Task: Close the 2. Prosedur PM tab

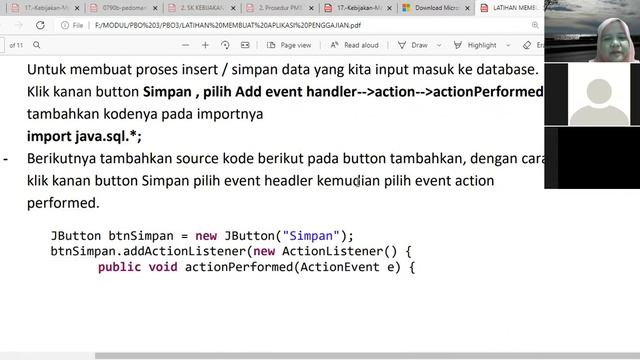Action: 311,8
